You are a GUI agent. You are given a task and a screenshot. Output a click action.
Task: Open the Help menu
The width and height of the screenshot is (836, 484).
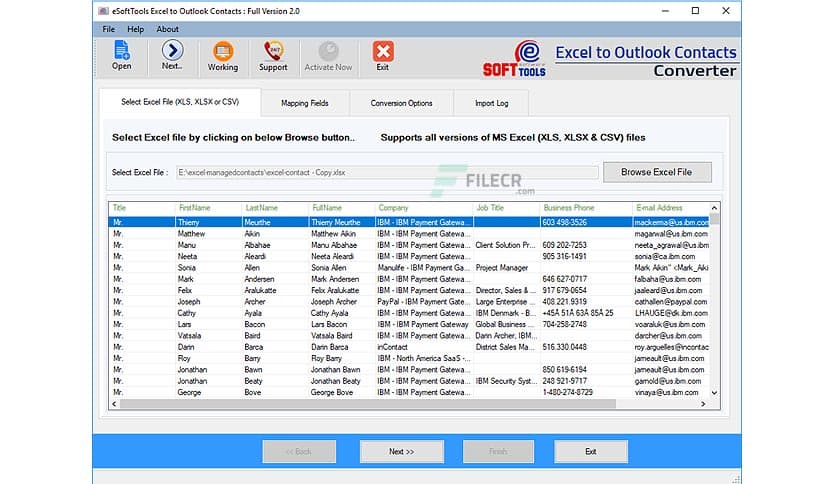click(x=135, y=29)
